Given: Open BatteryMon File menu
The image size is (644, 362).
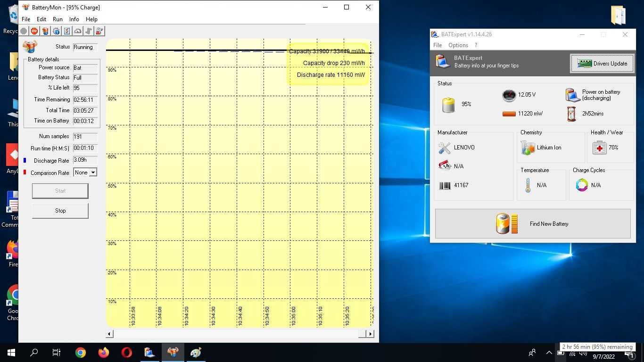Looking at the screenshot, I should point(26,19).
